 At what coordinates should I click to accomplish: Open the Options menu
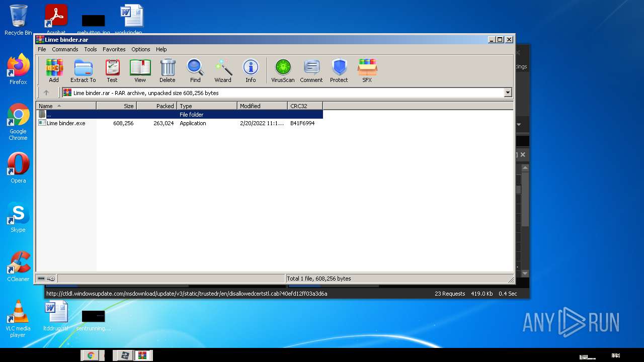tap(141, 49)
